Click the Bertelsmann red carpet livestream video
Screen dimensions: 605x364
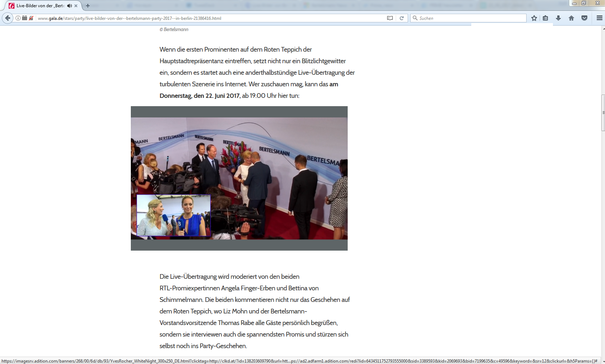click(239, 178)
